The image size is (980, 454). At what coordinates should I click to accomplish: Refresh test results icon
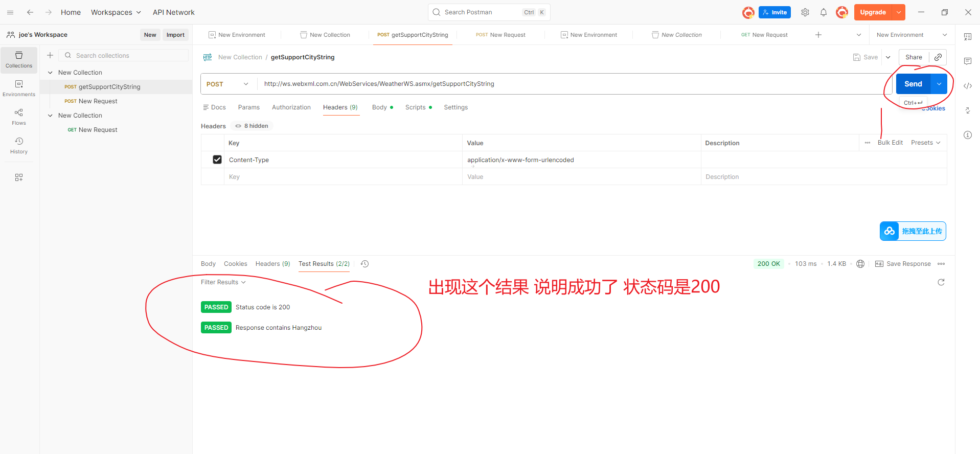(x=941, y=282)
